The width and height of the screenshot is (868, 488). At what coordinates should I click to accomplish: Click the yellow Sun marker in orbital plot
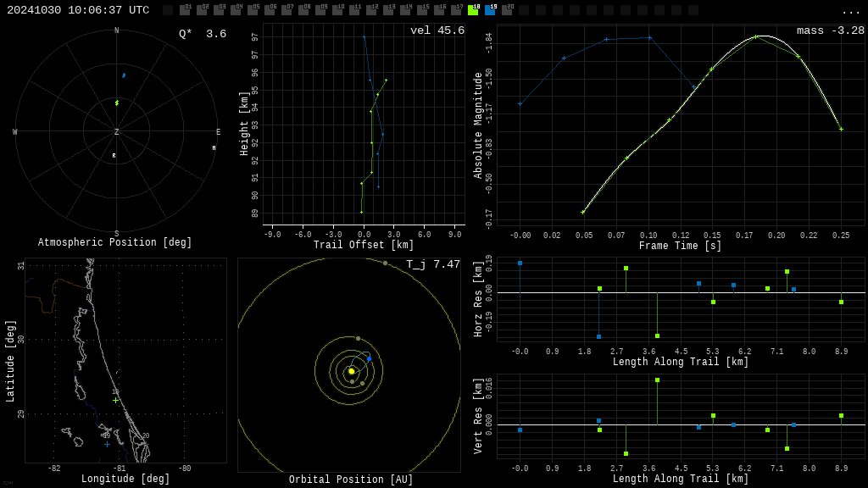point(351,371)
